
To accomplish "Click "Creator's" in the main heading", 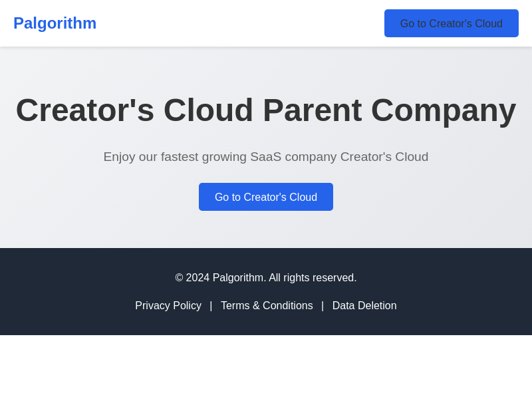I will point(85,110).
